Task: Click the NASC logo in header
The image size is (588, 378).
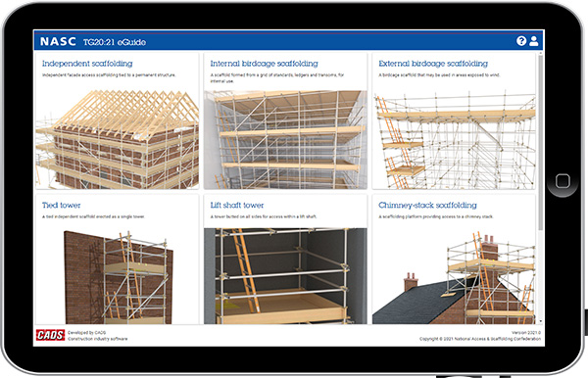Action: pyautogui.click(x=58, y=41)
